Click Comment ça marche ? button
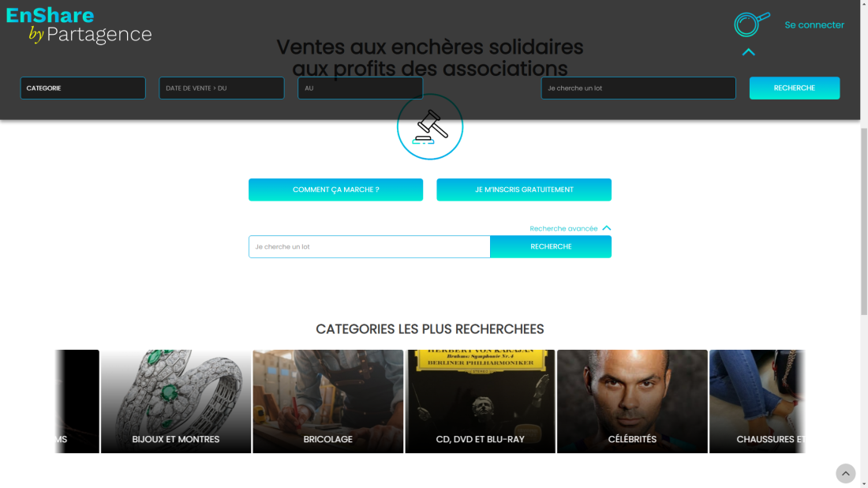This screenshot has height=488, width=868. 335,190
